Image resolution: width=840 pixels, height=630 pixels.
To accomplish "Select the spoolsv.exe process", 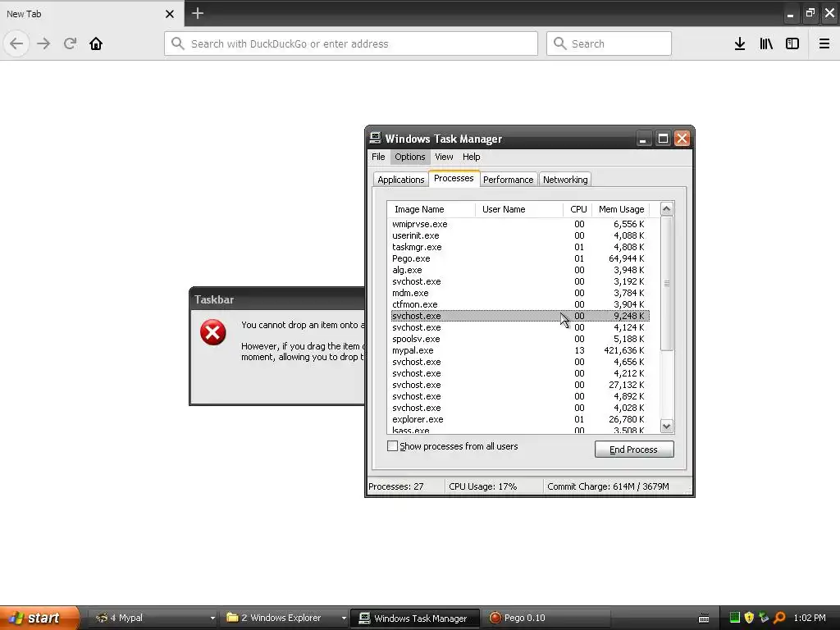I will pyautogui.click(x=519, y=339).
